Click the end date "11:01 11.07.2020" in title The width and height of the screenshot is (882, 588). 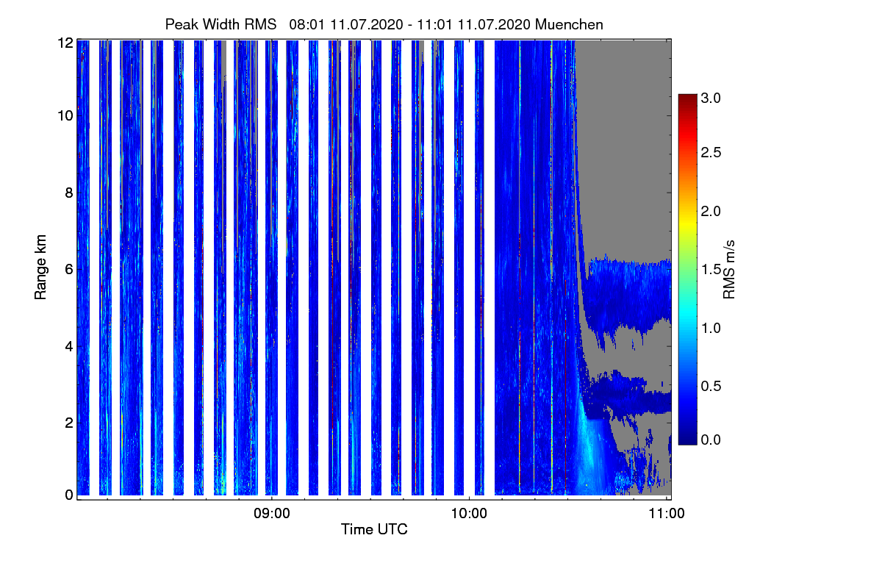473,24
